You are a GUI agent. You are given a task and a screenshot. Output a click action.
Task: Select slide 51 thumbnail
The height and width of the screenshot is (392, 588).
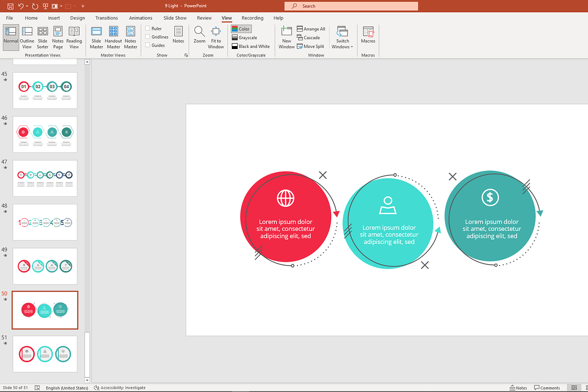(x=45, y=354)
